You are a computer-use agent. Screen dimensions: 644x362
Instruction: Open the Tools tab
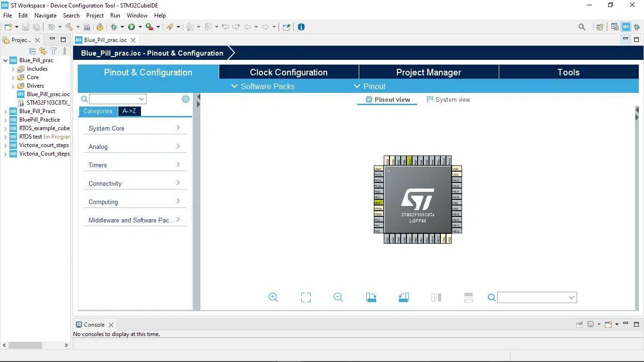point(569,72)
